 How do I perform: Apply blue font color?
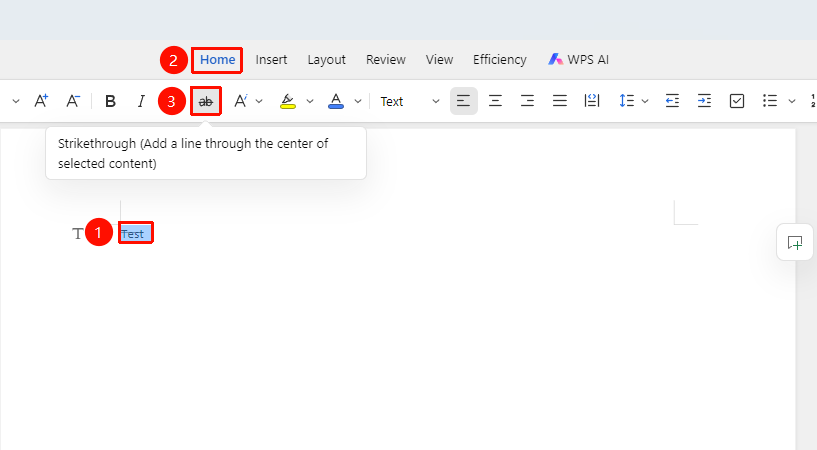[336, 101]
